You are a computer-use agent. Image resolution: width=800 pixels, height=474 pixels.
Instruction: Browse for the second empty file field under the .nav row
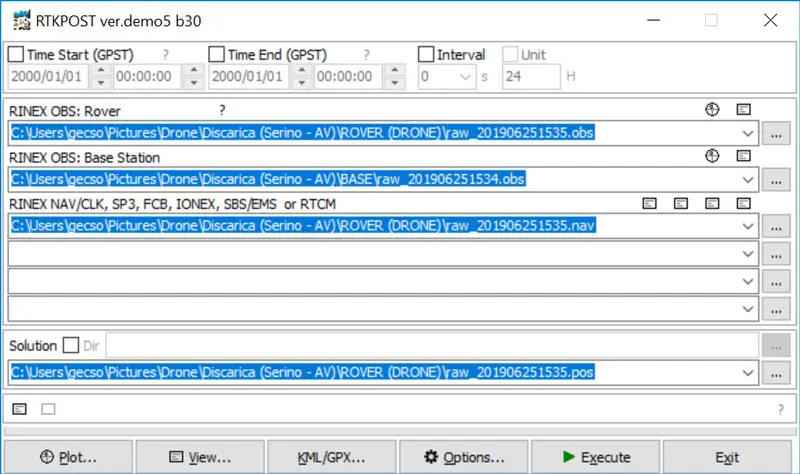(x=776, y=282)
